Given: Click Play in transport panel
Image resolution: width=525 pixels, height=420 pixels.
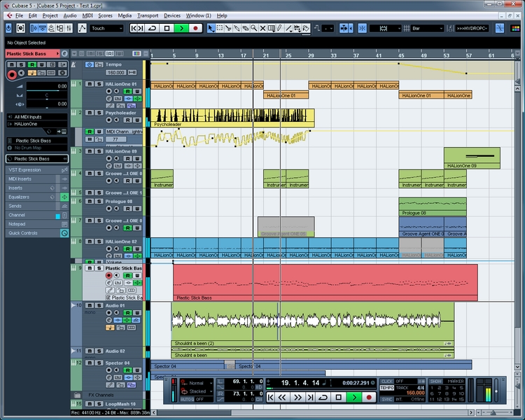Looking at the screenshot, I should pos(354,397).
